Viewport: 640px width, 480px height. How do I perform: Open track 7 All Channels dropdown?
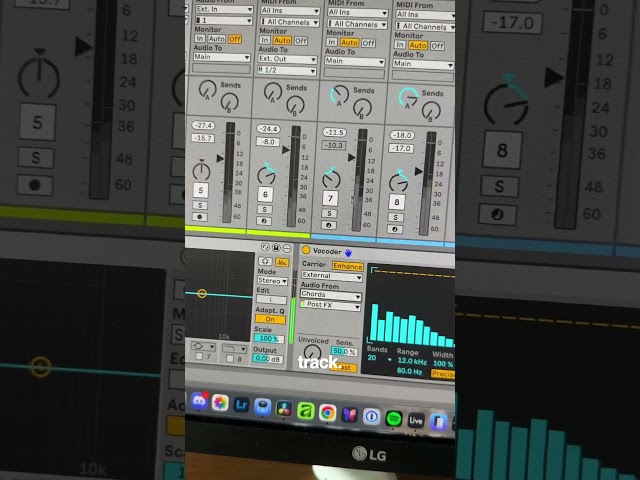pos(357,24)
